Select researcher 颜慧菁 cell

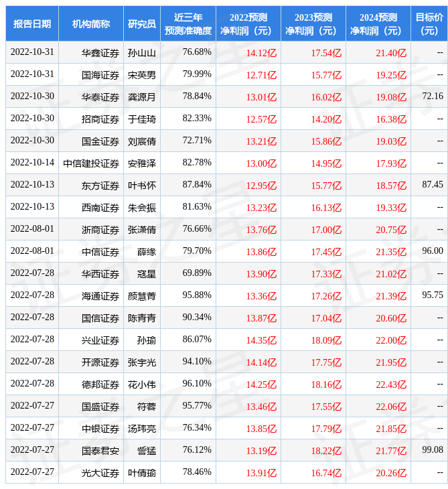click(142, 297)
